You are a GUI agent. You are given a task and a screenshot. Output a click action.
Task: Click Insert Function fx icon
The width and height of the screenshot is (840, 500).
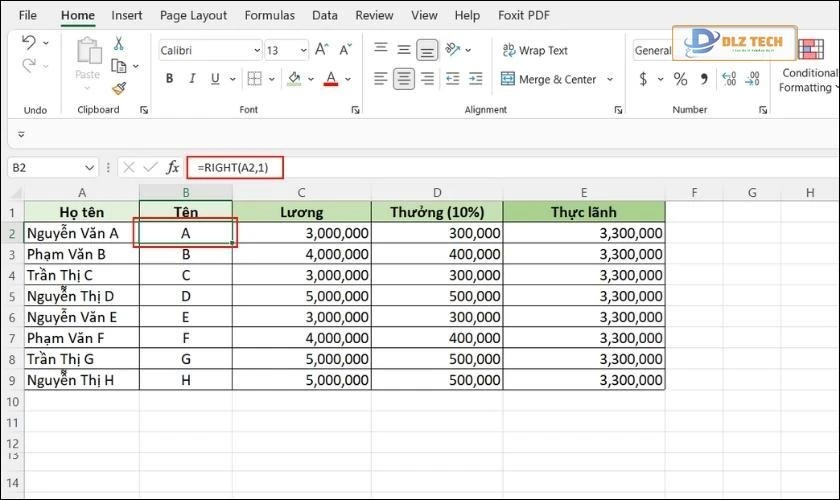click(172, 167)
